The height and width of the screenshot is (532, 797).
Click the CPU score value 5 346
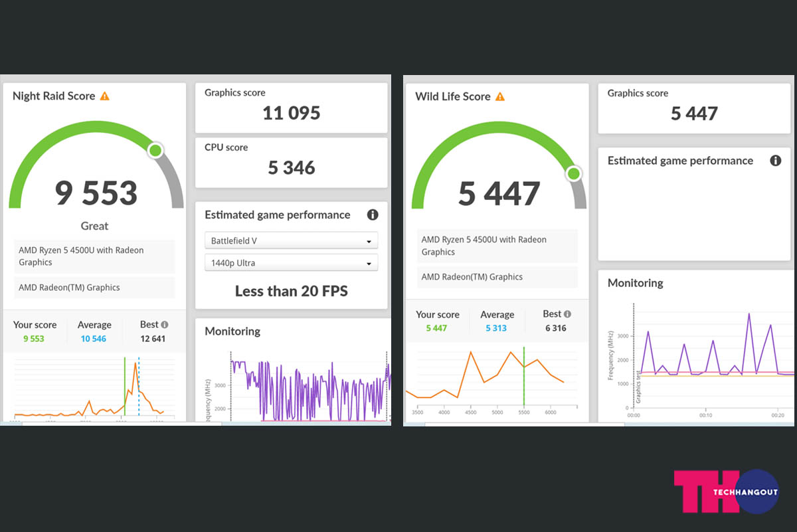[292, 167]
